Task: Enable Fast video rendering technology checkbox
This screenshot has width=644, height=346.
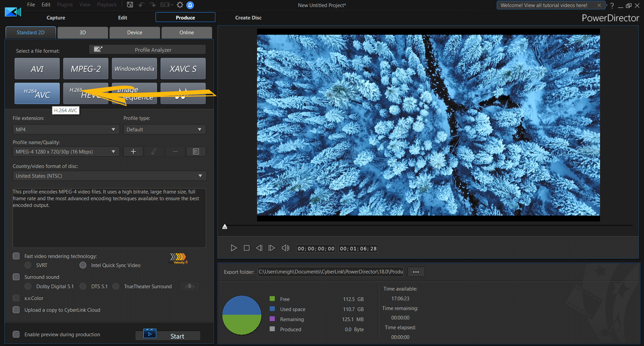Action: coord(16,256)
